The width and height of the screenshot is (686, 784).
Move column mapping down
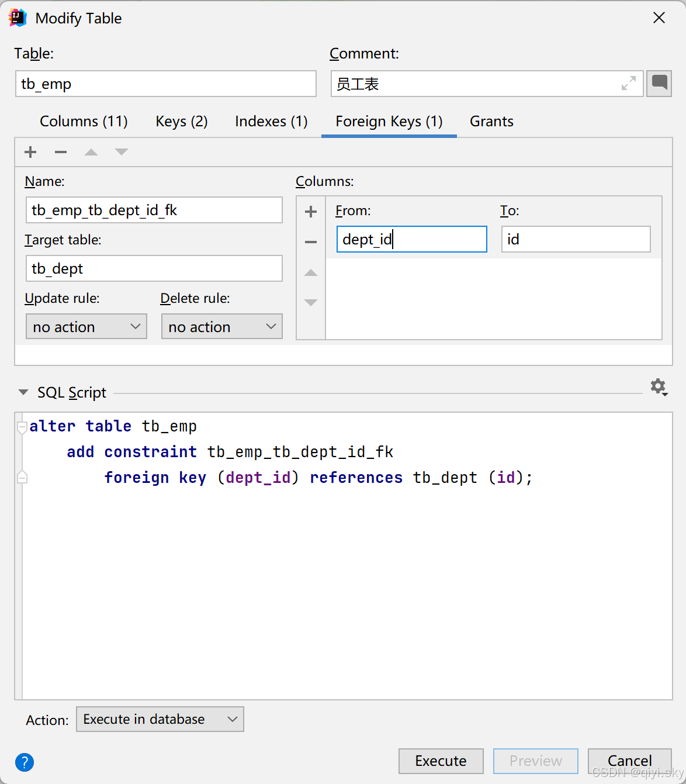[x=311, y=303]
